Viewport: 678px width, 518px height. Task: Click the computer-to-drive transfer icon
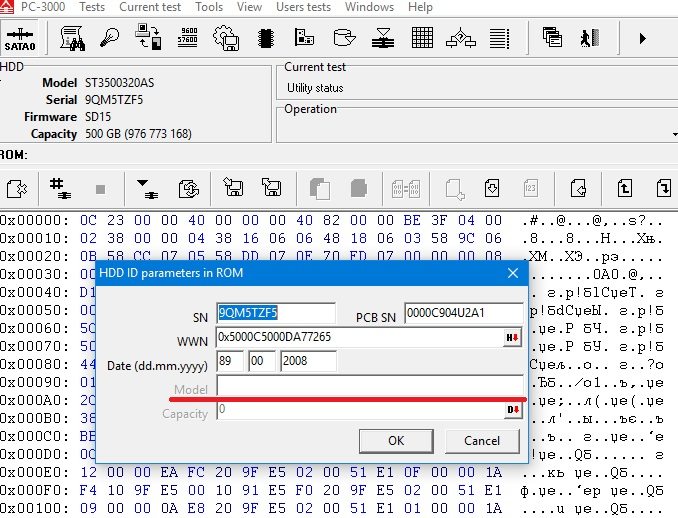coord(148,37)
